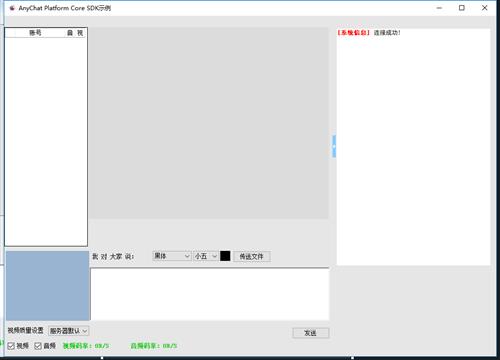
Task: Click the large gray remote video area
Action: coord(209,123)
